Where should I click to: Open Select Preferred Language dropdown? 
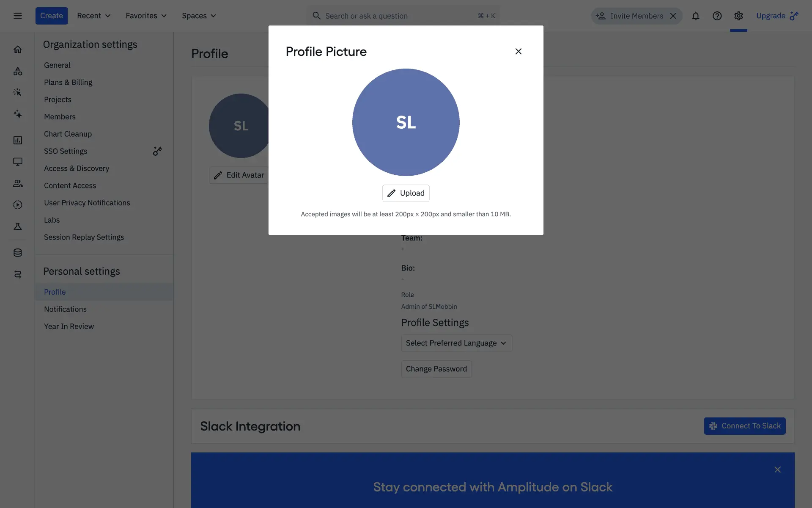click(456, 343)
